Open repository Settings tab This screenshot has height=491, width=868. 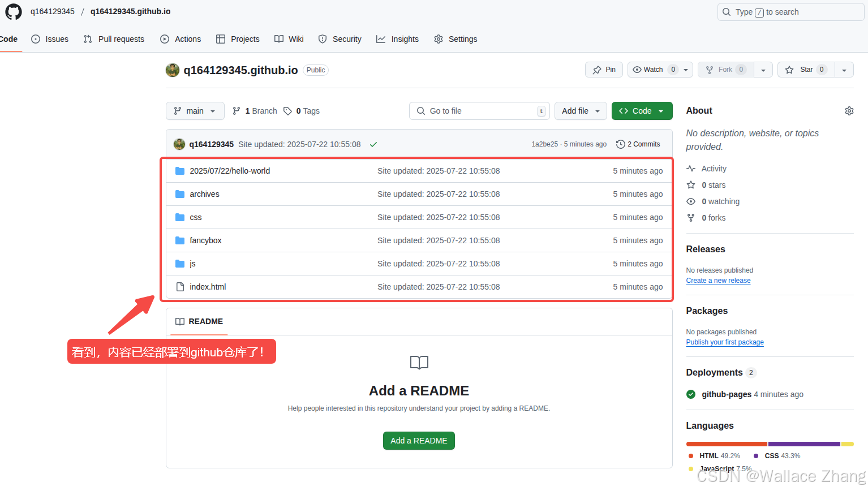[456, 39]
